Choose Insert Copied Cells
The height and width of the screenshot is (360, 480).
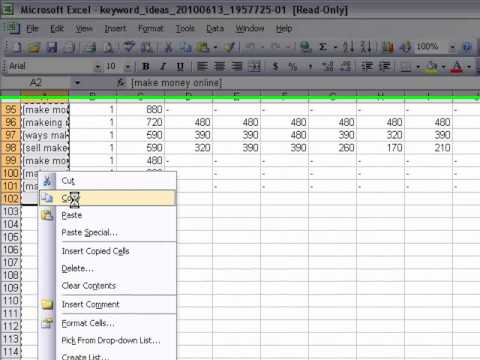click(x=107, y=251)
